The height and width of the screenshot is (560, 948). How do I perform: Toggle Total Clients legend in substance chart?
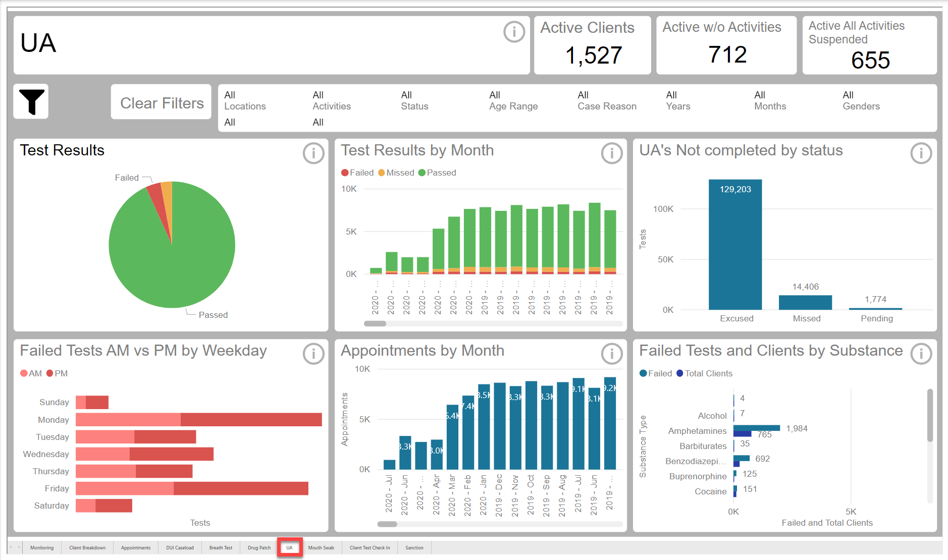point(704,373)
